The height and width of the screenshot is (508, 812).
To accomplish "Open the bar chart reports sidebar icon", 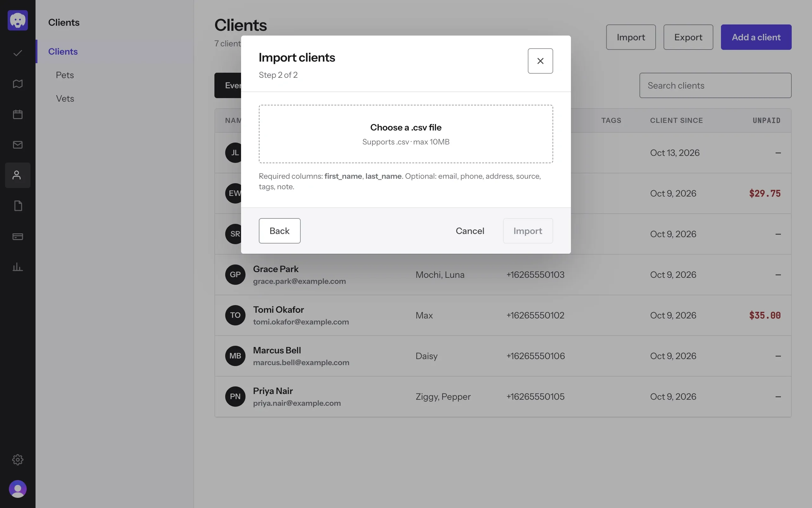I will 18,267.
